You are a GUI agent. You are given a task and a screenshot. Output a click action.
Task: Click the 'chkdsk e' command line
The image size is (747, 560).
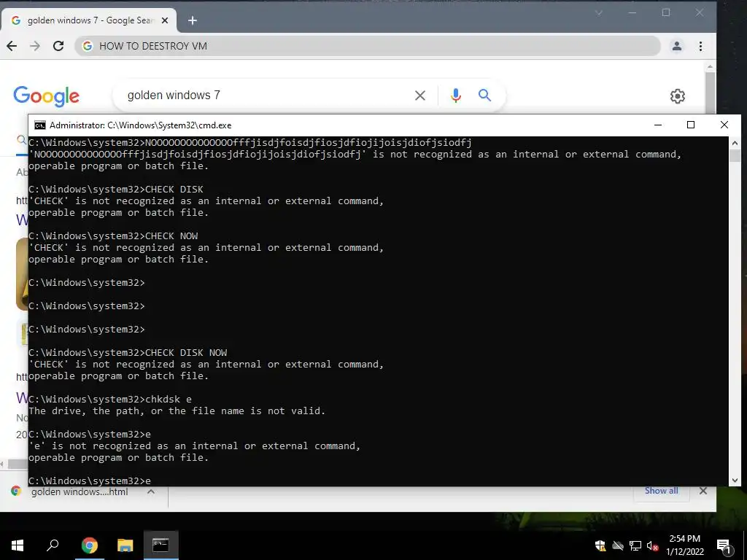(110, 399)
